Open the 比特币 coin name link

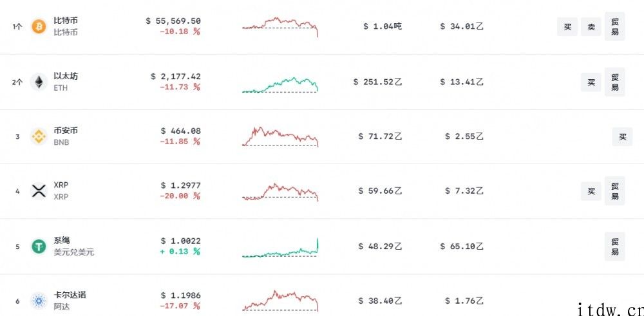coord(66,21)
